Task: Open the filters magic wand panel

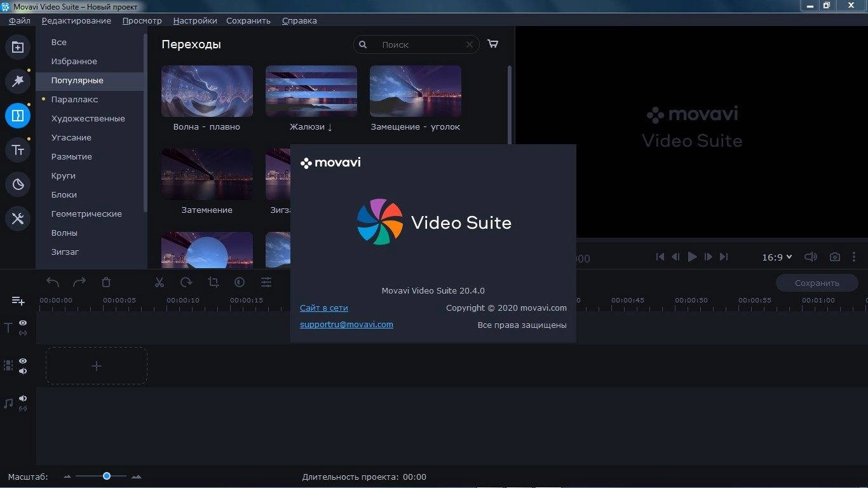Action: tap(18, 81)
